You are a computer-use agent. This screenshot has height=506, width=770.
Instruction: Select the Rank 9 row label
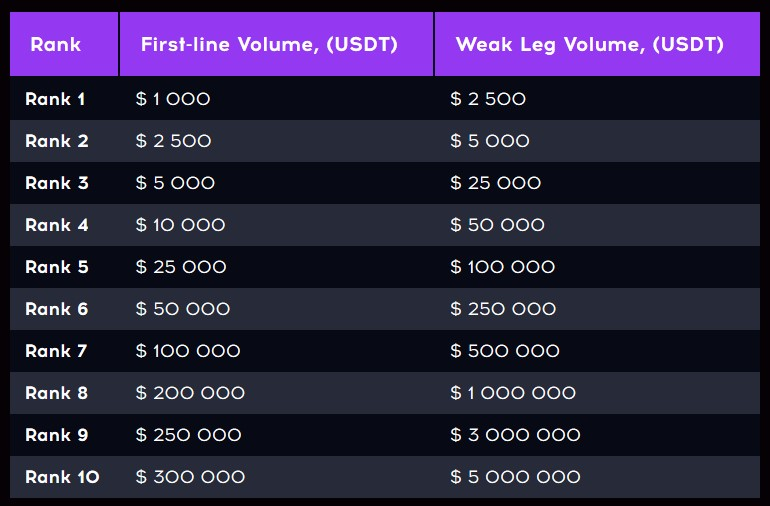tap(57, 435)
